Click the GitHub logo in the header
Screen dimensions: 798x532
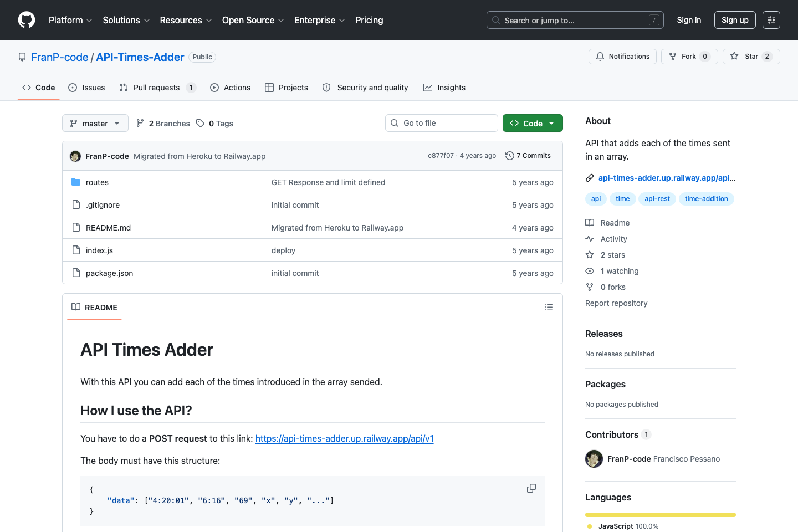(26, 20)
